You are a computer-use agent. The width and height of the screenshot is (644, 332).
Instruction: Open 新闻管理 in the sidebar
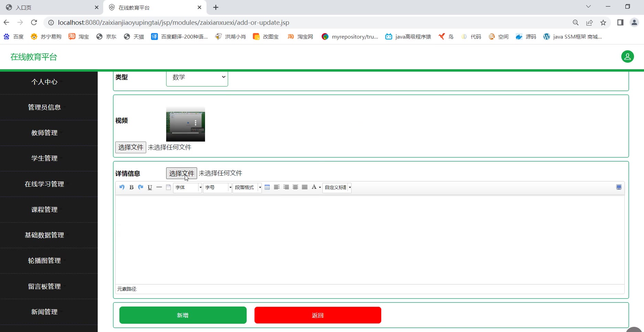pos(44,312)
